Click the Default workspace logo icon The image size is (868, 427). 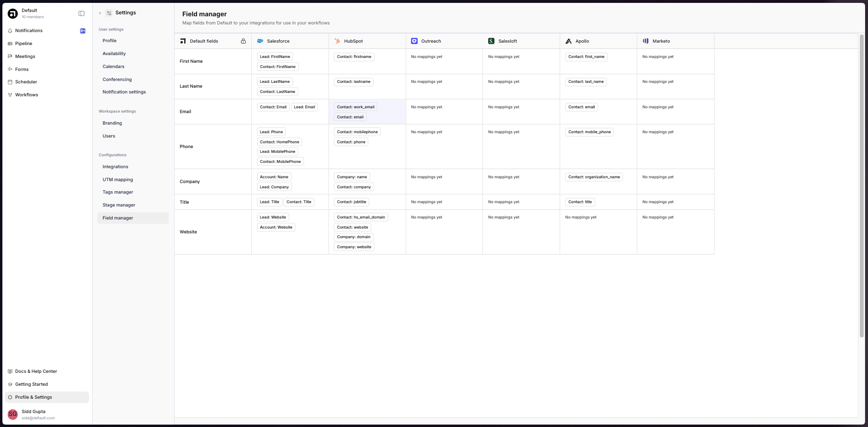point(12,13)
